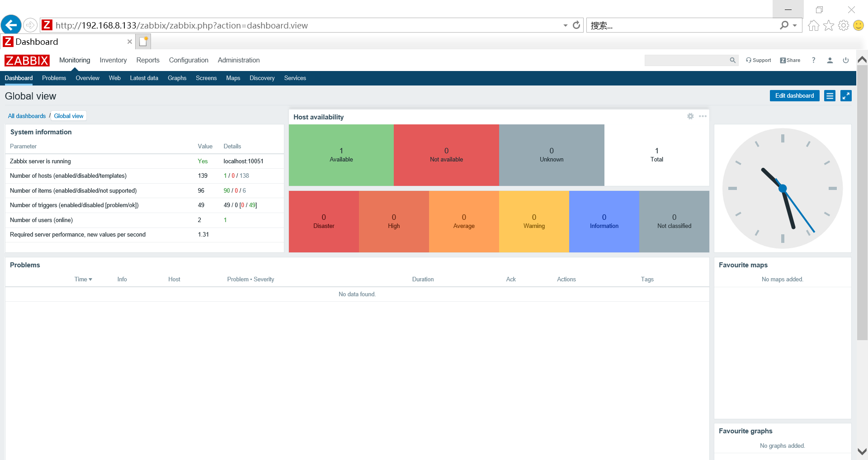The width and height of the screenshot is (868, 460).
Task: Click the page refresh icon
Action: click(x=576, y=25)
